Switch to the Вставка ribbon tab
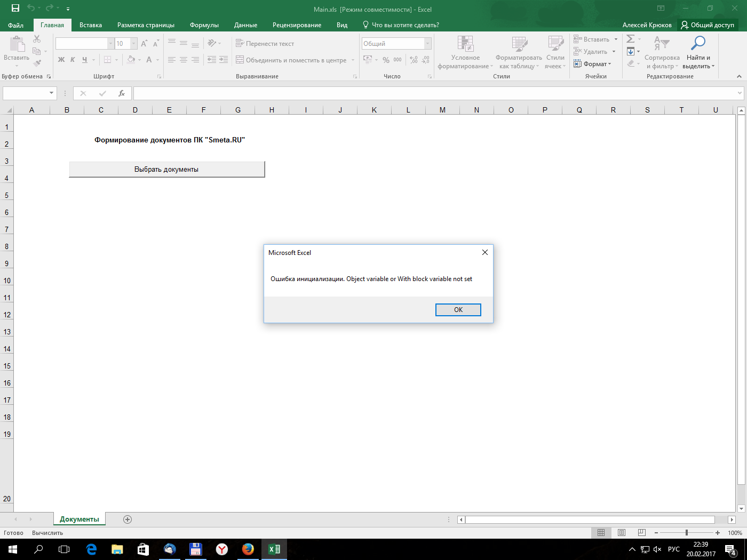Image resolution: width=747 pixels, height=560 pixels. coord(91,25)
